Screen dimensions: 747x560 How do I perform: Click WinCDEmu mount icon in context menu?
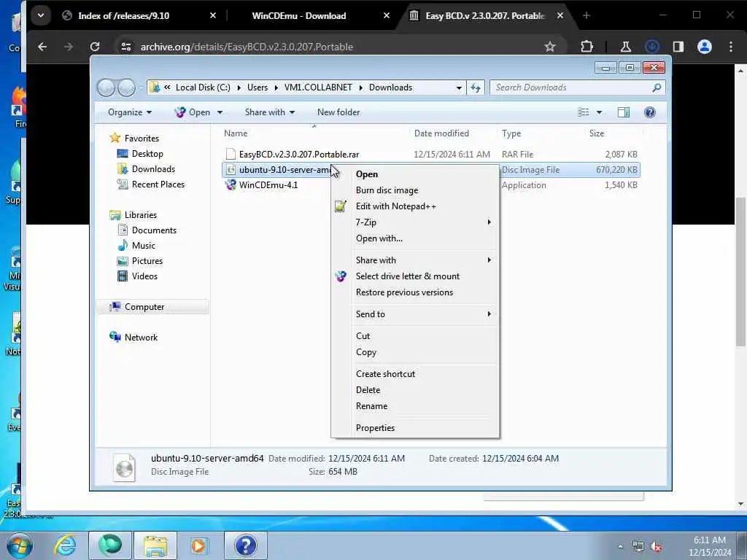pos(341,276)
